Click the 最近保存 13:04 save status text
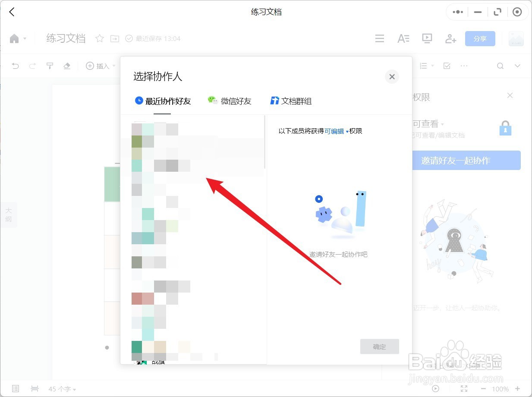Viewport: 532px width, 397px height. (158, 39)
